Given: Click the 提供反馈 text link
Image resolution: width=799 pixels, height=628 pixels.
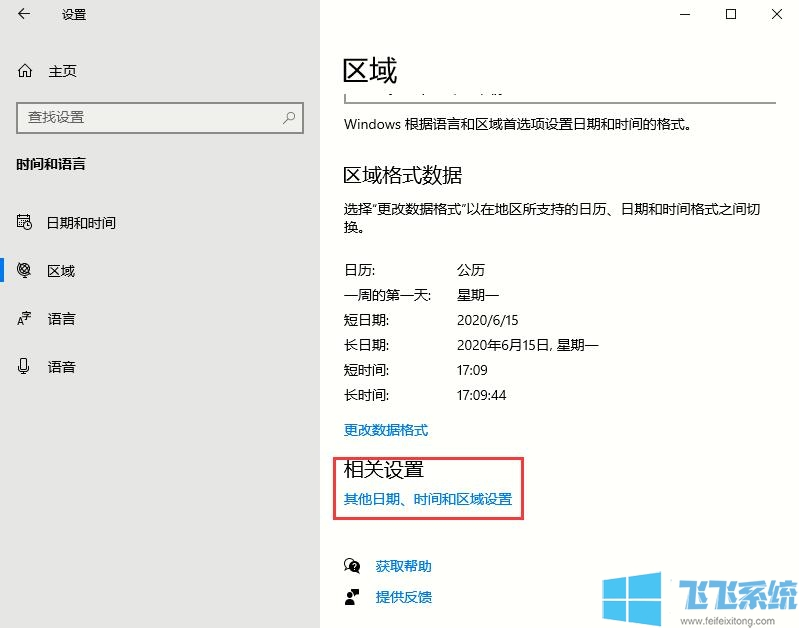Looking at the screenshot, I should tap(404, 597).
